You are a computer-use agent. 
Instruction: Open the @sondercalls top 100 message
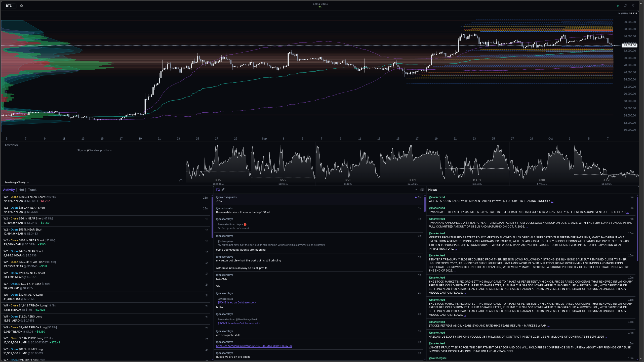click(x=319, y=210)
